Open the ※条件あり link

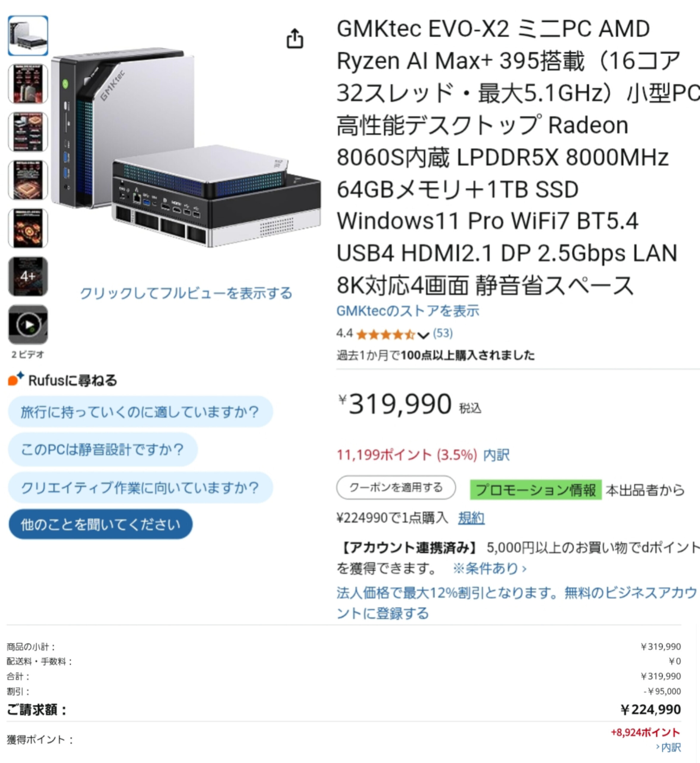[x=489, y=569]
